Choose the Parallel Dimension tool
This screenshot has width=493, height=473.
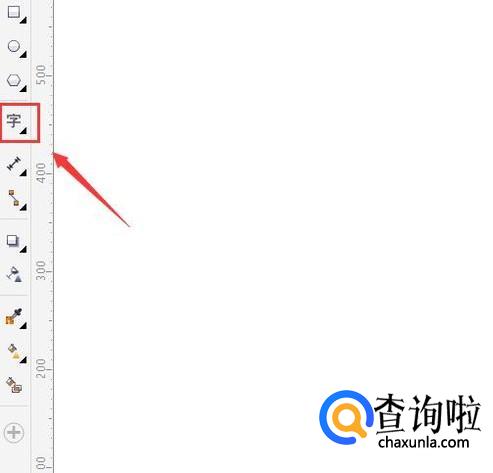coord(14,164)
